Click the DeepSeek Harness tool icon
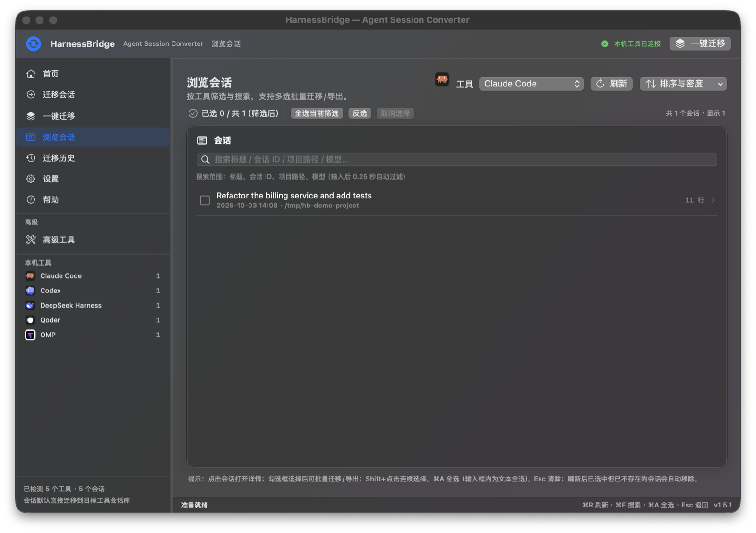The height and width of the screenshot is (533, 756). (x=30, y=305)
